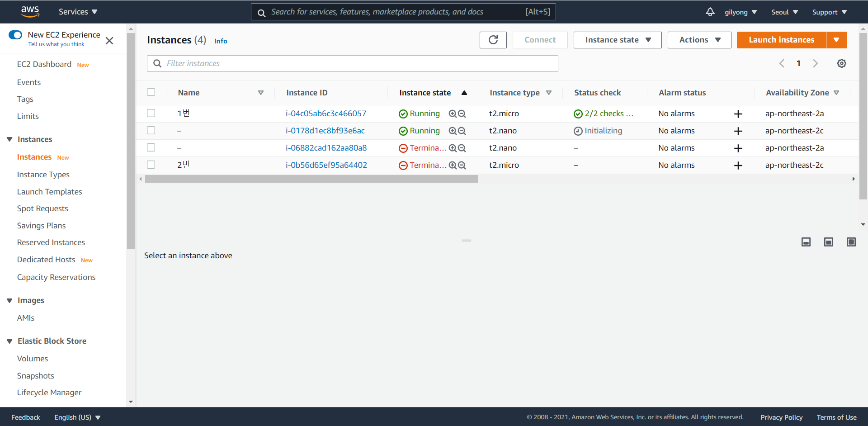
Task: Click zoom-in filter icon for i-04c05ab6c3c466057 row
Action: click(x=453, y=114)
